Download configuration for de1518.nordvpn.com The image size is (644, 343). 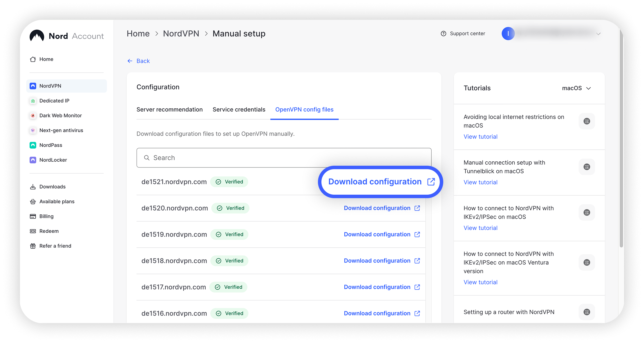(x=382, y=261)
